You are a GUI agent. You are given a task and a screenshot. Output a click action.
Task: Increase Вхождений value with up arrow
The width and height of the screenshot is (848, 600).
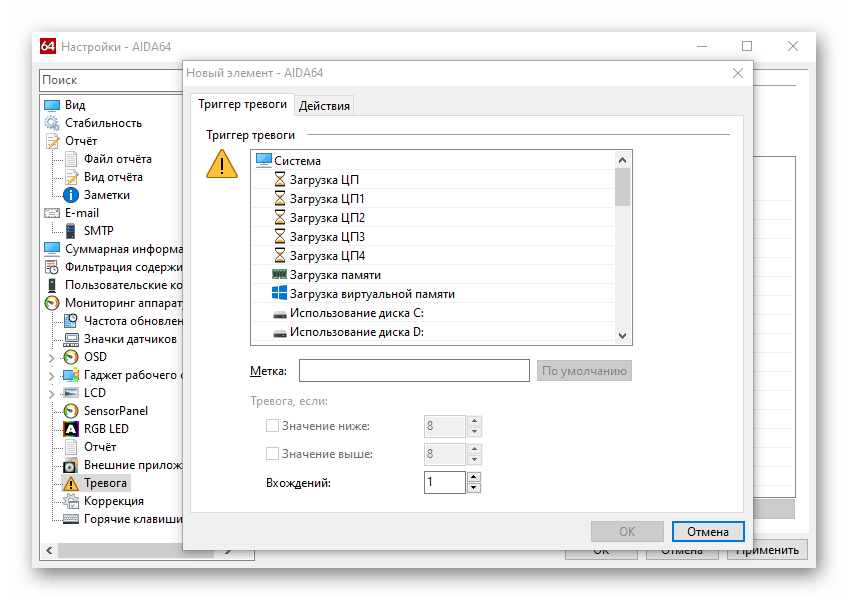click(474, 477)
